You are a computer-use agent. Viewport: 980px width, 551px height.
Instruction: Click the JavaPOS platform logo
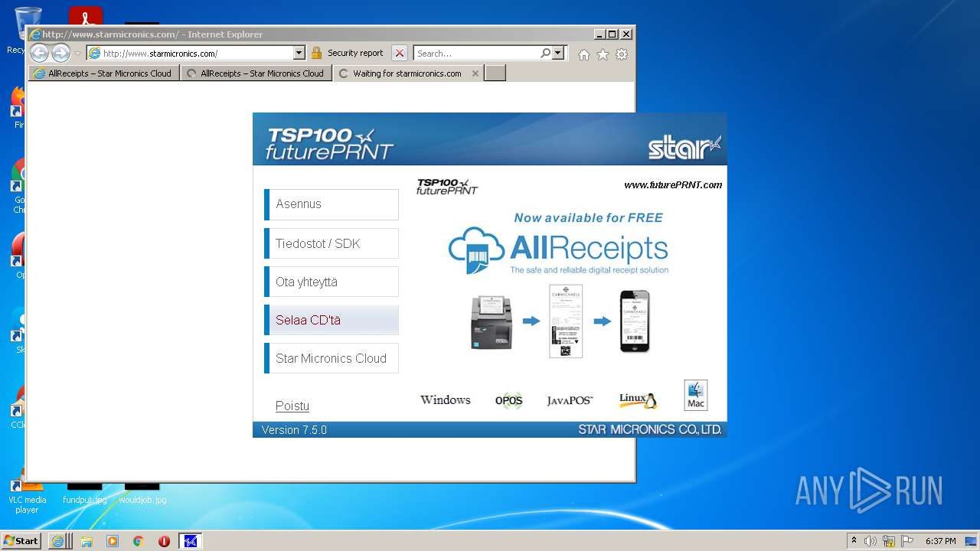(x=570, y=400)
